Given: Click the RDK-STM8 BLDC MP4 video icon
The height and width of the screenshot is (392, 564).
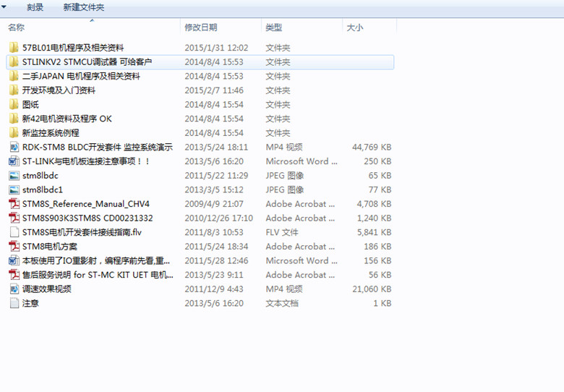Looking at the screenshot, I should pos(14,147).
